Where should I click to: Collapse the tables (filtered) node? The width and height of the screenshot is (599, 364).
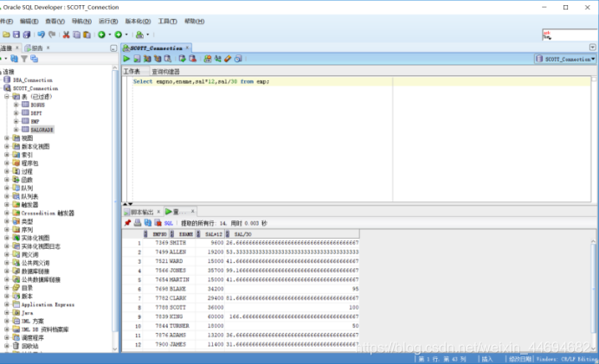[7, 97]
